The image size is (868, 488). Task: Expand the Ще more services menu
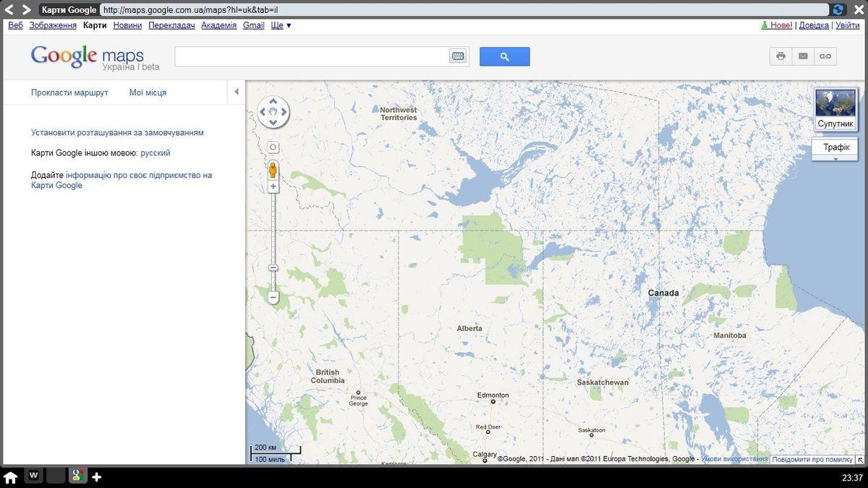point(281,25)
